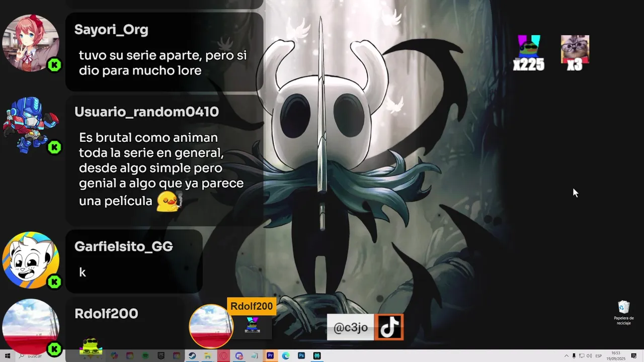
Task: Launch Epic Games from the taskbar
Action: (x=161, y=356)
